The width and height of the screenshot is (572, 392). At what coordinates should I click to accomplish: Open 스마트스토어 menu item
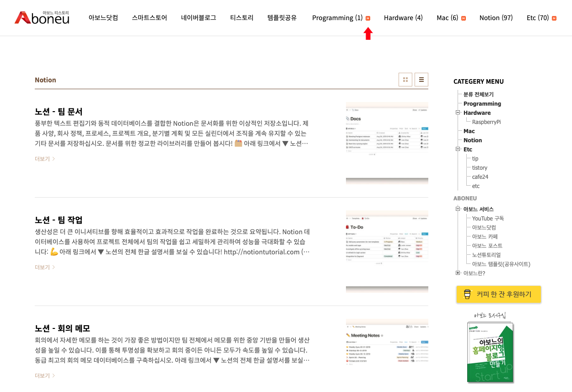tap(150, 18)
